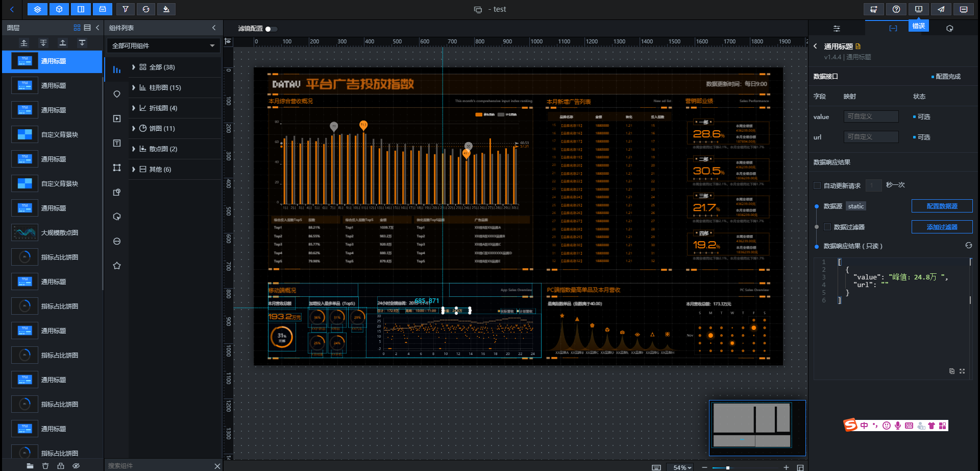Image resolution: width=980 pixels, height=471 pixels.
Task: Expand 全部 (38) category
Action: pyautogui.click(x=175, y=67)
